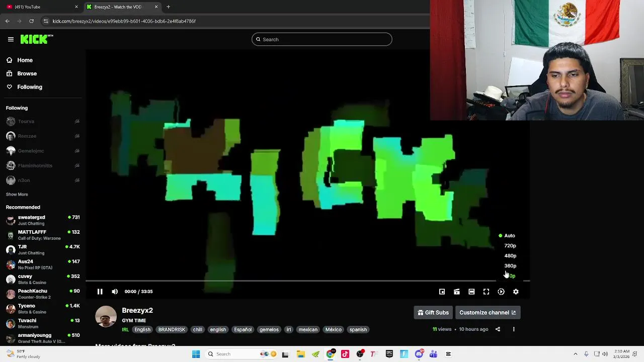This screenshot has height=362, width=644.
Task: Click the gemelos tag
Action: [269, 330]
